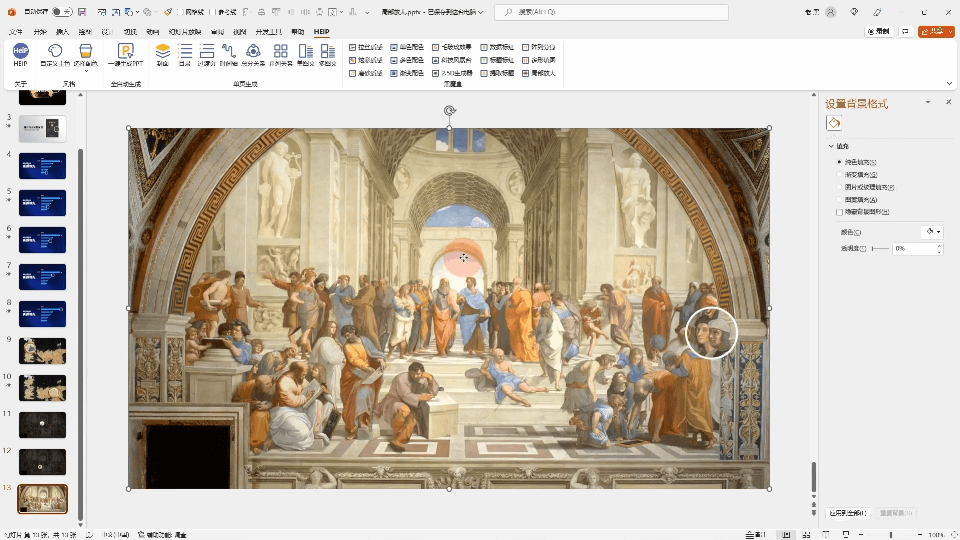Click the purple save icon in title bar
Image resolution: width=960 pixels, height=540 pixels.
click(x=82, y=12)
